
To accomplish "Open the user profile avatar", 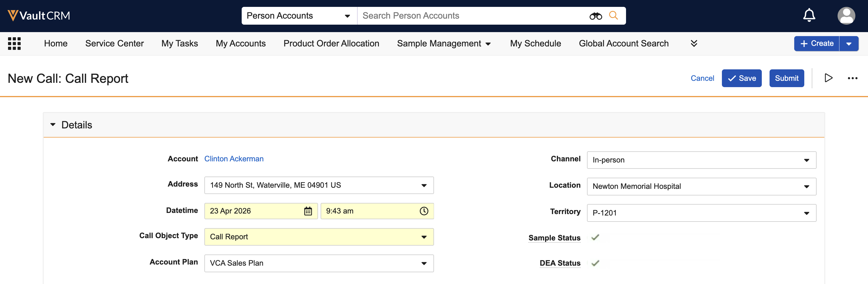I will 846,15.
